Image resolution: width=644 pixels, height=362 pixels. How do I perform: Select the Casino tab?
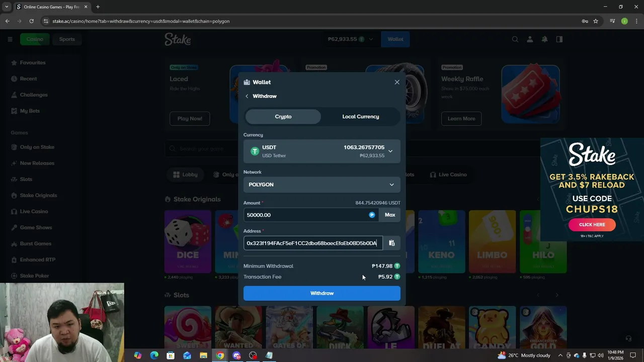[35, 39]
